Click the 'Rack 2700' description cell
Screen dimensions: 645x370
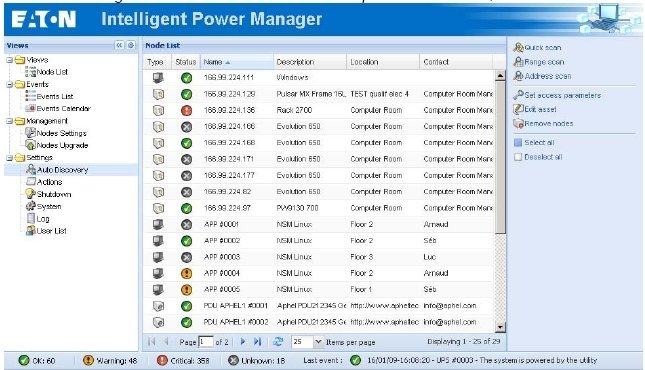coord(294,110)
